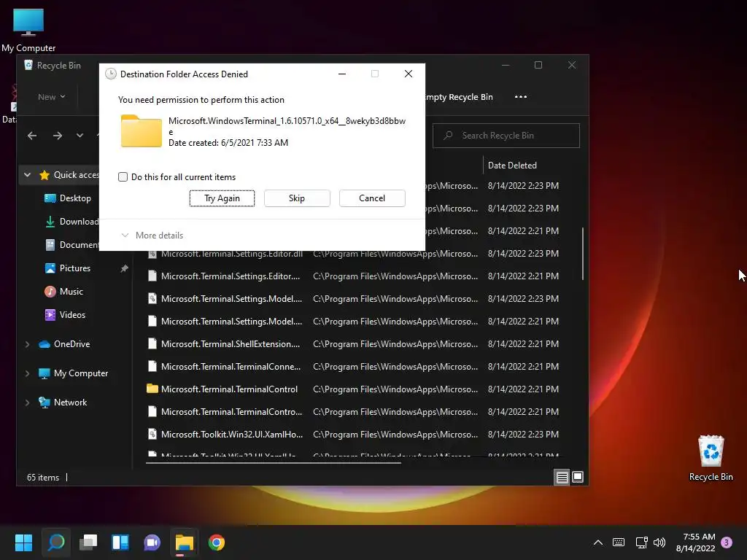The image size is (747, 560).
Task: Click Skip in the access denied dialog
Action: tap(297, 198)
